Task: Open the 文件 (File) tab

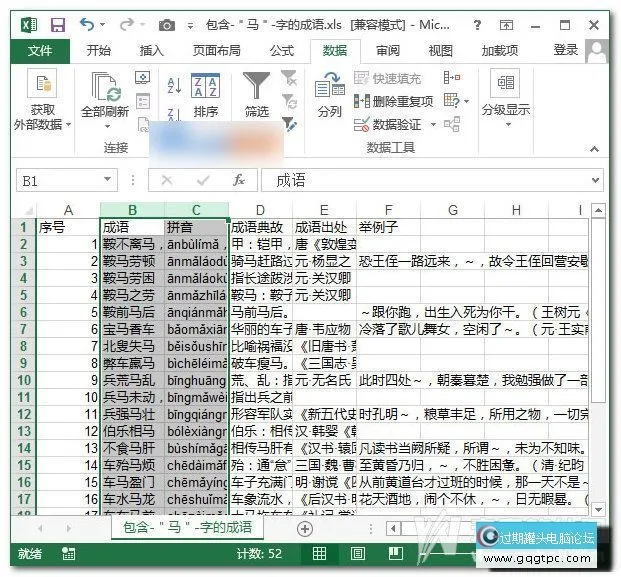Action: [x=40, y=50]
